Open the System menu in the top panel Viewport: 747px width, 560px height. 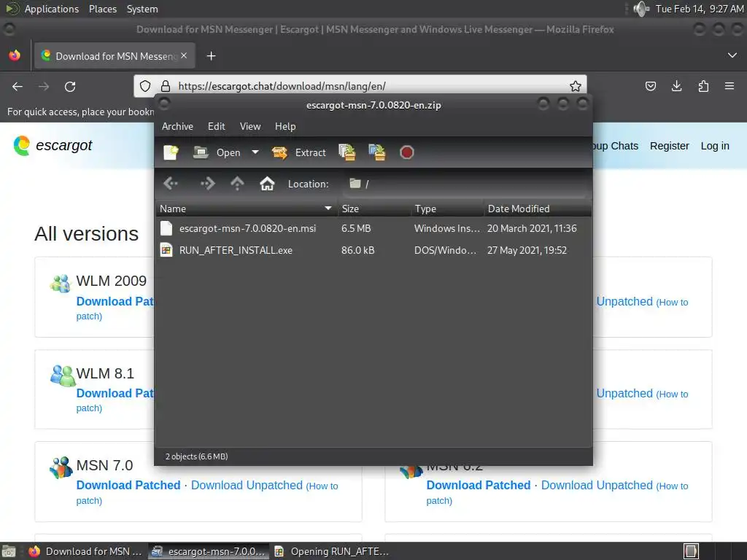click(x=142, y=9)
